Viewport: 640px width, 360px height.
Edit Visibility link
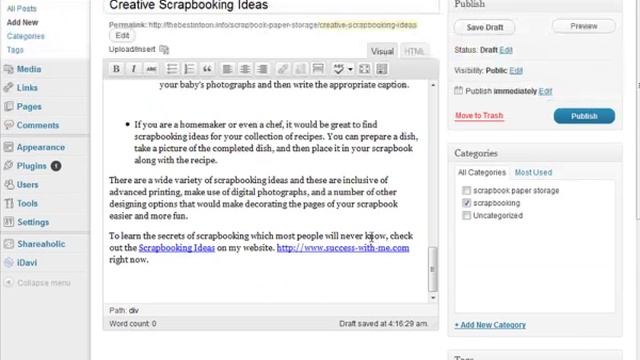pyautogui.click(x=516, y=70)
